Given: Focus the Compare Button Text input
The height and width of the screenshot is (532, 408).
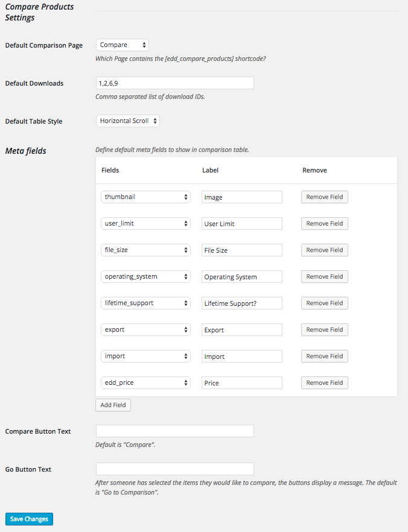Looking at the screenshot, I should pyautogui.click(x=174, y=431).
